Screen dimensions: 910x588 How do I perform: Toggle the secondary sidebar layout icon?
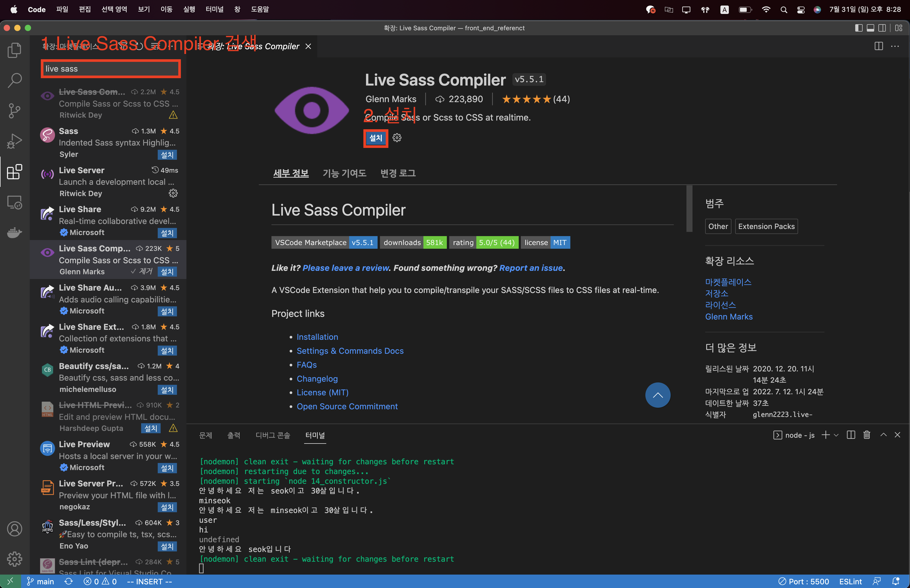point(882,28)
